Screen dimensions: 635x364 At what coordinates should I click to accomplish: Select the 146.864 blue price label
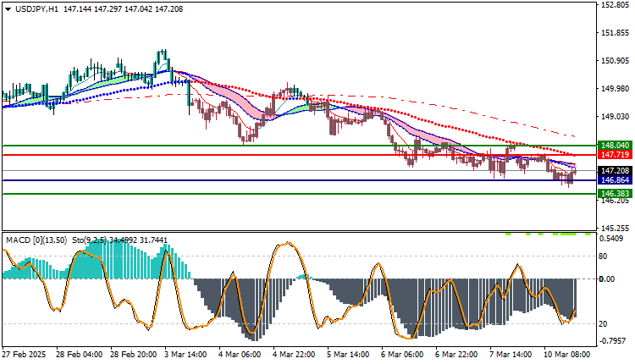click(x=615, y=180)
